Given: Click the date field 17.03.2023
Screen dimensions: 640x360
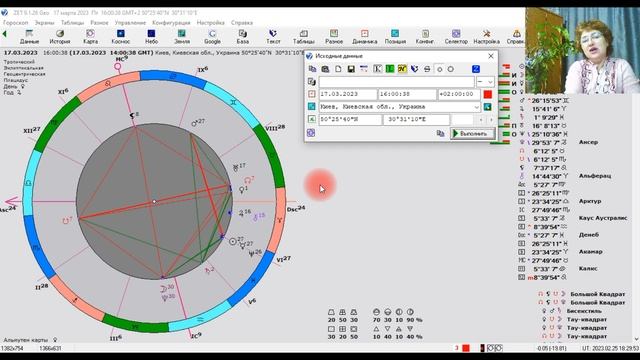Looking at the screenshot, I should (348, 94).
